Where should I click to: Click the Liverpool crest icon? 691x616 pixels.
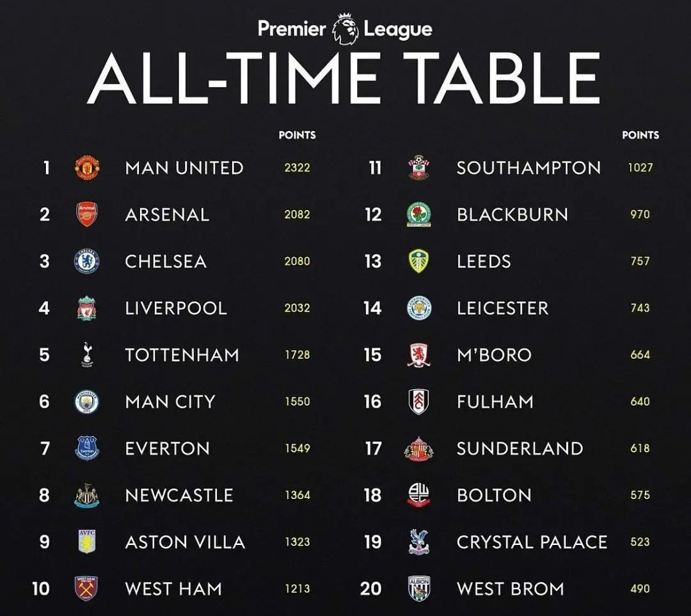click(x=86, y=308)
